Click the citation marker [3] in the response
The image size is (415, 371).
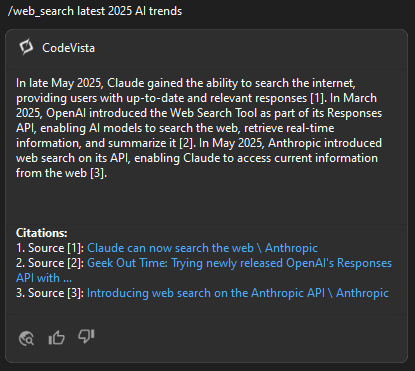(x=97, y=173)
